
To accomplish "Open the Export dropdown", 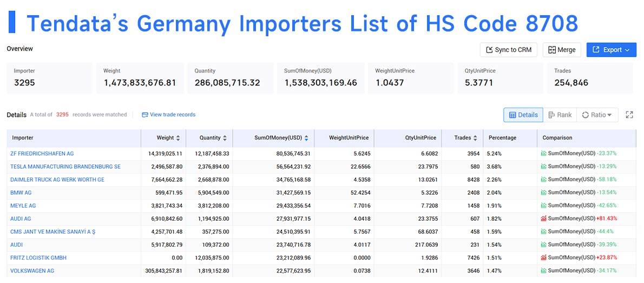I will pos(611,50).
